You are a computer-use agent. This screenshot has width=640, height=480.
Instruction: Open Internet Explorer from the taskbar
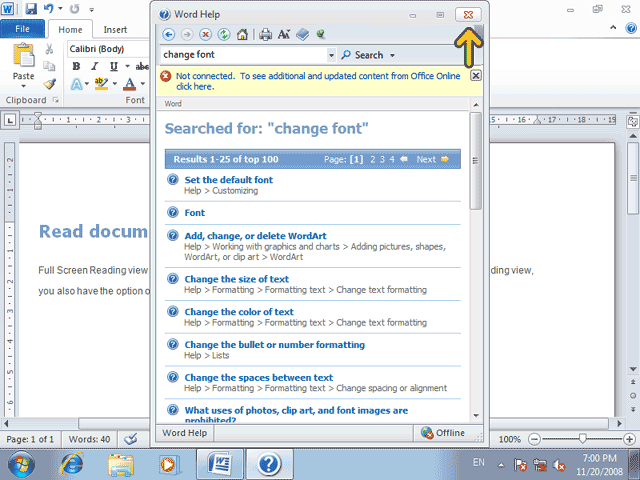click(71, 464)
